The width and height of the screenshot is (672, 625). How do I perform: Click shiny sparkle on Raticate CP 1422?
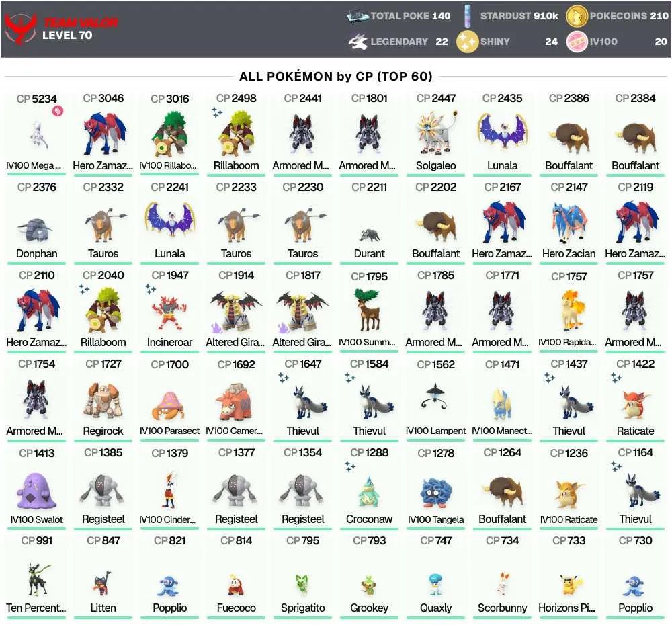[616, 378]
